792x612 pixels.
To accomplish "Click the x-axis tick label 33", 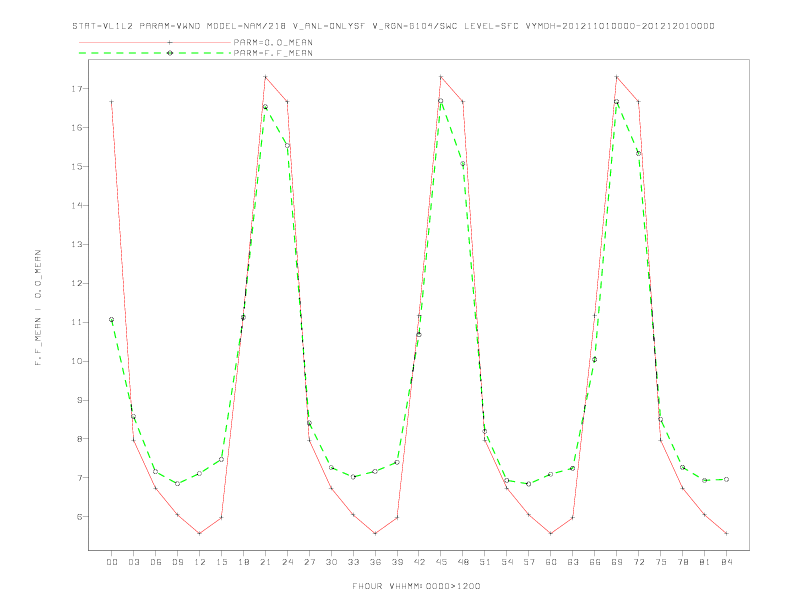I will click(354, 562).
